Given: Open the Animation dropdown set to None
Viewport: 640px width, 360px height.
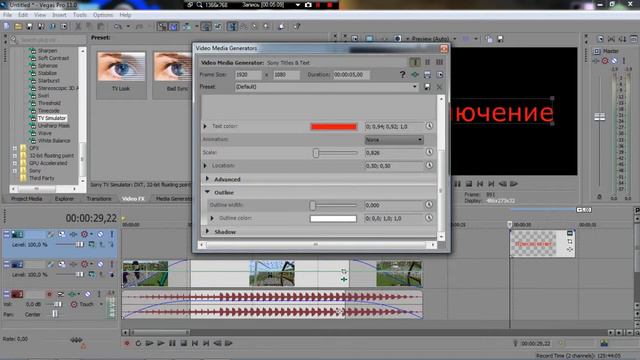Looking at the screenshot, I should [x=394, y=140].
